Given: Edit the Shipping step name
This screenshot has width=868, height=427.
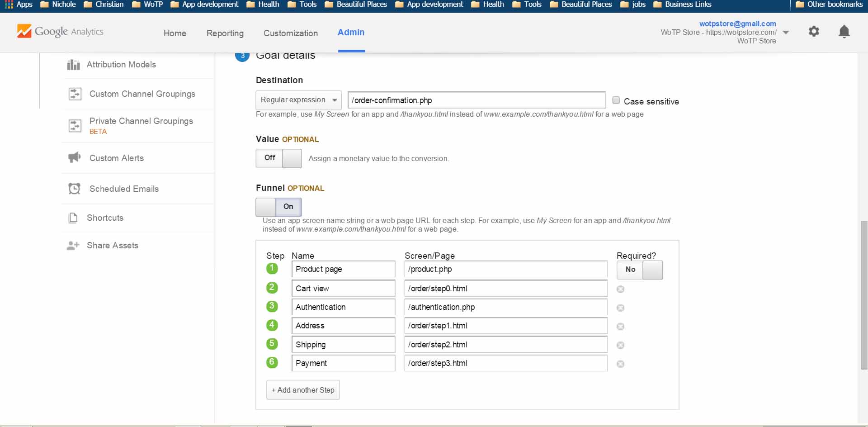Looking at the screenshot, I should pos(344,345).
